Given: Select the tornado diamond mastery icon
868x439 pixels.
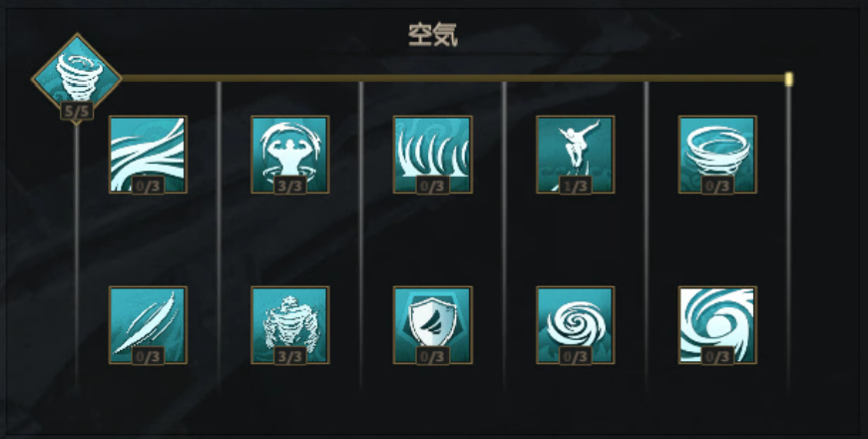Looking at the screenshot, I should click(77, 77).
